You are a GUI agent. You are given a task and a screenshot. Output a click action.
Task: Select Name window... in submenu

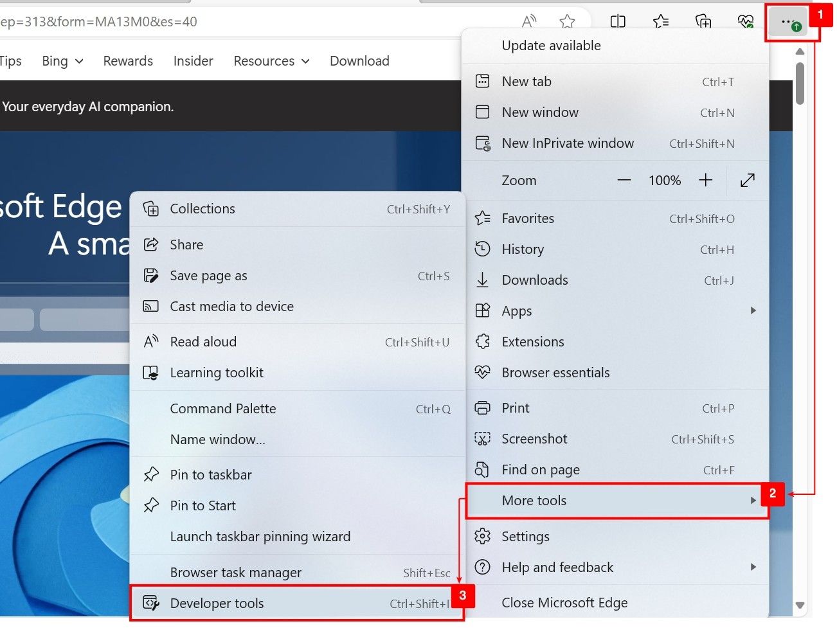coord(297,440)
